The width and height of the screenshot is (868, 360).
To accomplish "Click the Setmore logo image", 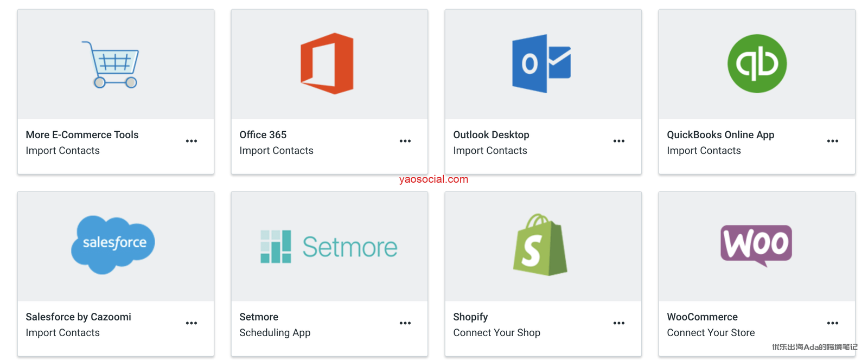I will click(329, 247).
